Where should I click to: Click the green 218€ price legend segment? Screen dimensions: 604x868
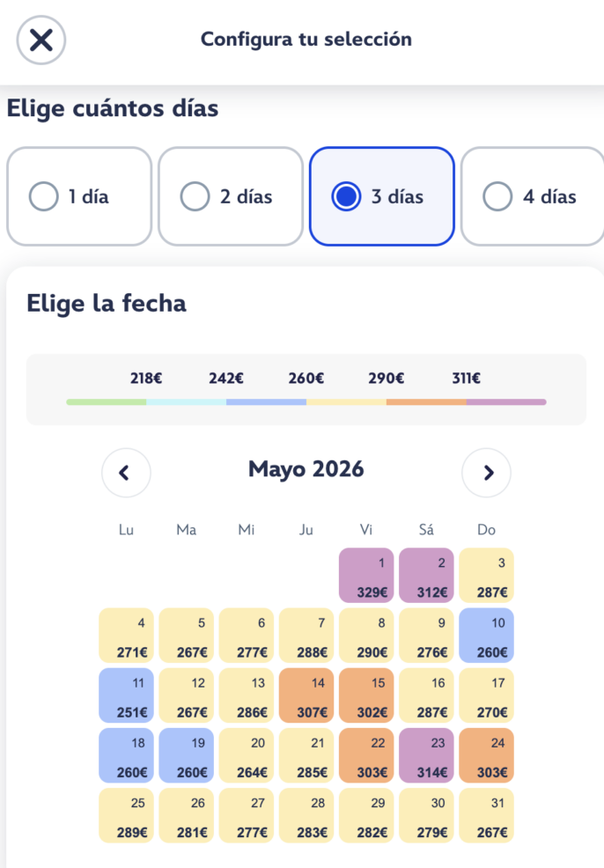point(107,401)
